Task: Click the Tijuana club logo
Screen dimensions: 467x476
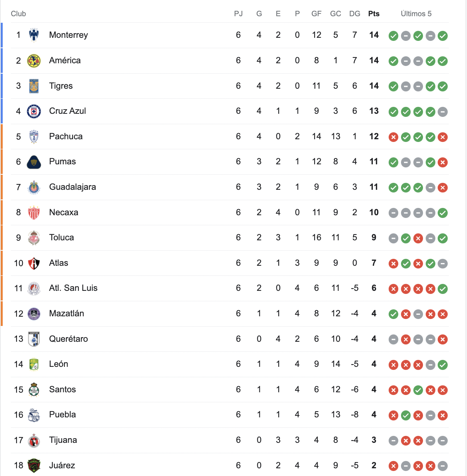Action: click(x=34, y=441)
